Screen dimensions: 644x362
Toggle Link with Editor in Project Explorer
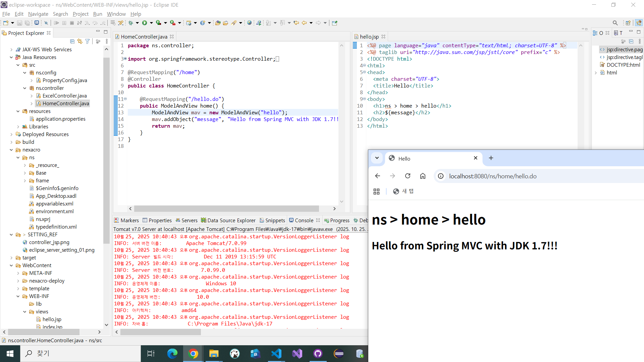pyautogui.click(x=80, y=41)
